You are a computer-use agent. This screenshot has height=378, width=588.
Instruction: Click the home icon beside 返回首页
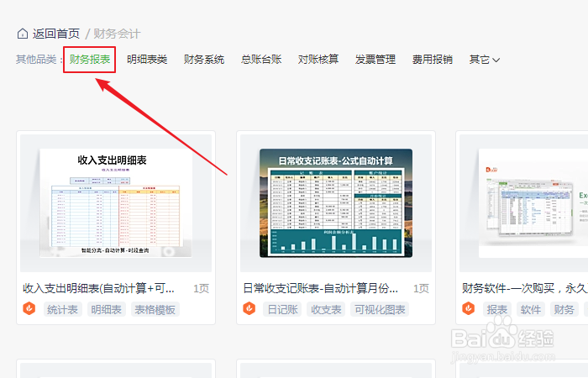point(23,34)
